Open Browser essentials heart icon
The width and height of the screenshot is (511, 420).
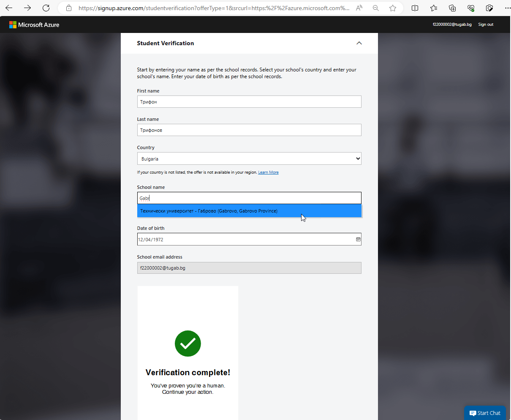(471, 8)
